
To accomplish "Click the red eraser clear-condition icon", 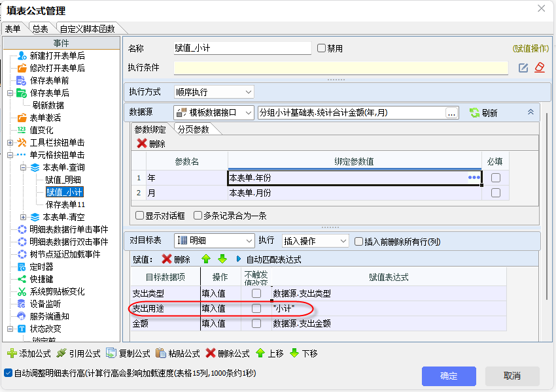I will tap(539, 68).
